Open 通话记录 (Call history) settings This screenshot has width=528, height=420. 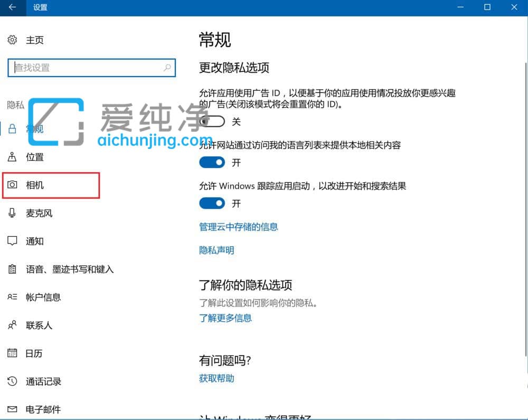click(x=43, y=381)
